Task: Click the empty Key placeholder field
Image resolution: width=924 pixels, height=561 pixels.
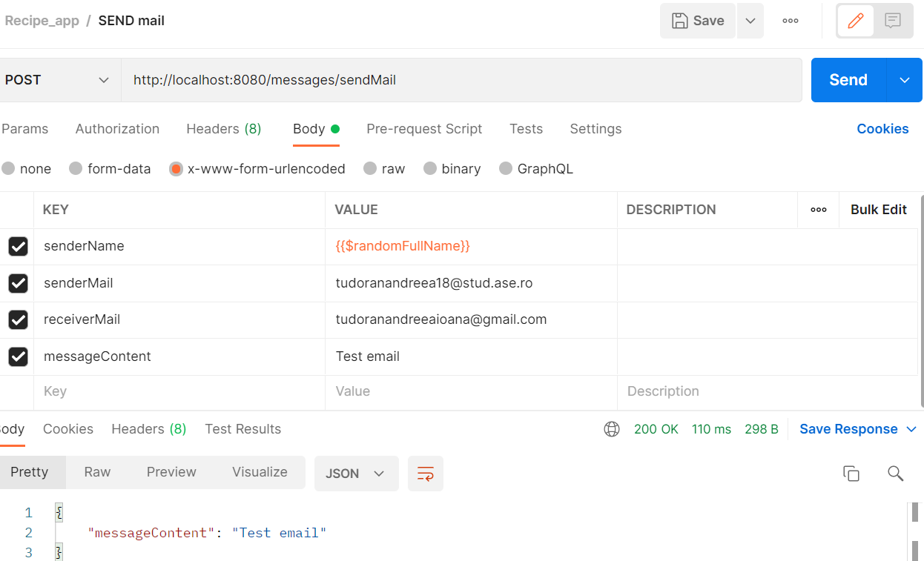Action: (179, 392)
